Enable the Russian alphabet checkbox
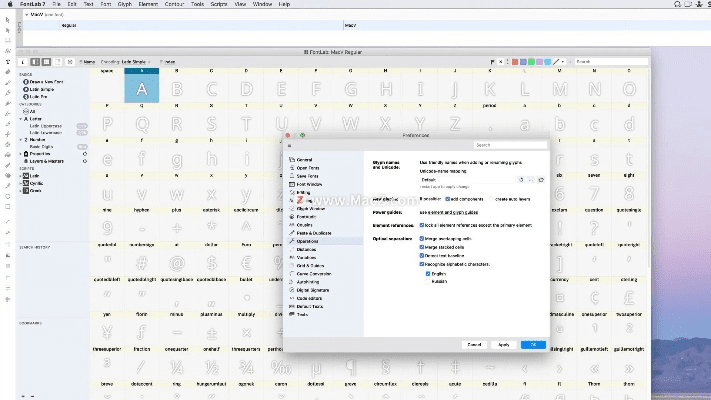Screen dimensions: 711x400 pos(427,281)
